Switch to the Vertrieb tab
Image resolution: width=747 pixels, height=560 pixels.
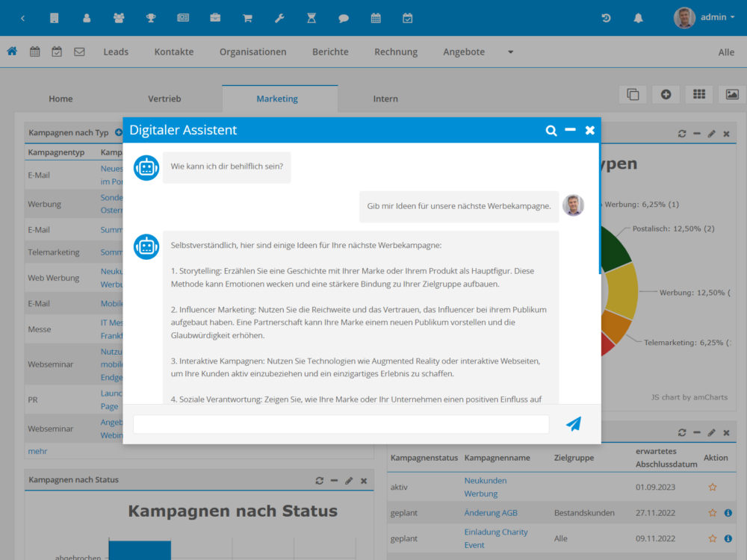tap(164, 99)
